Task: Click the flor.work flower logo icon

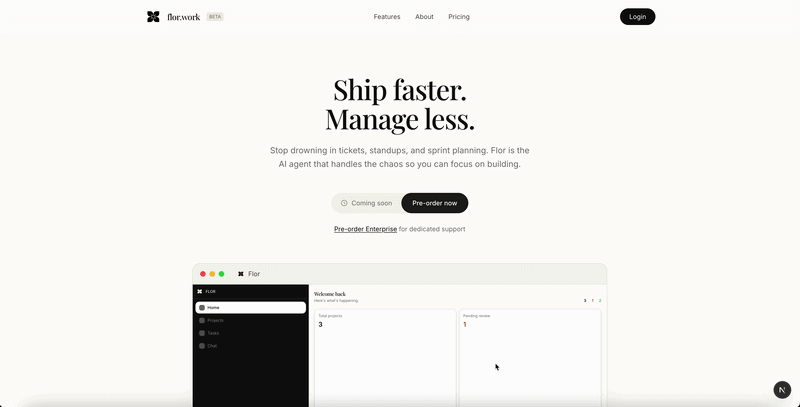Action: pos(153,17)
